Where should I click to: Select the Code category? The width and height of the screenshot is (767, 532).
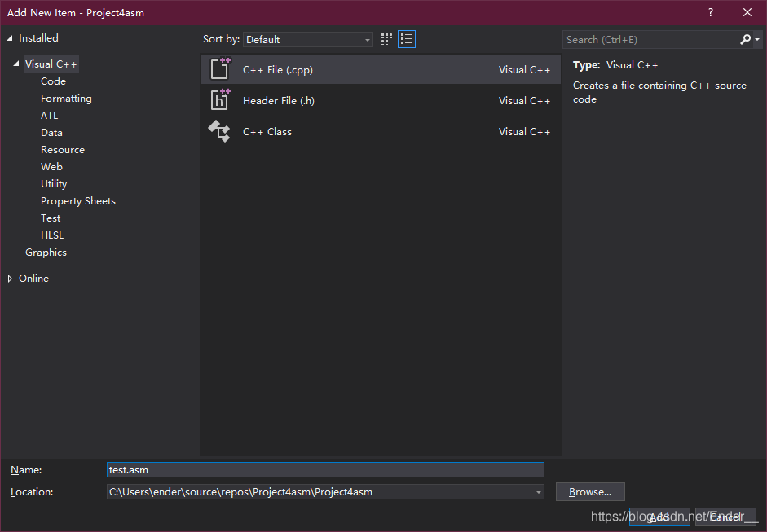[52, 81]
